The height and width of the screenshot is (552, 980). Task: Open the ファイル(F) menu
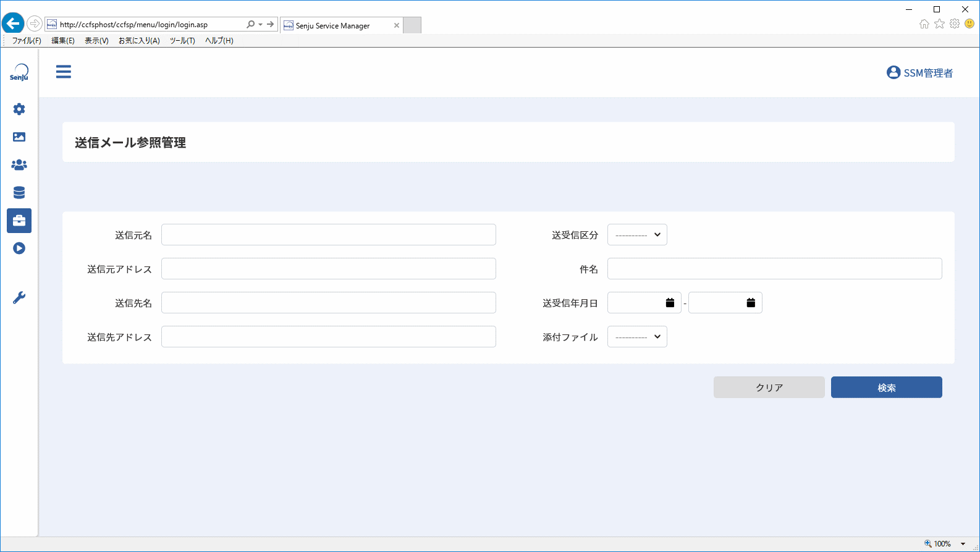[27, 41]
